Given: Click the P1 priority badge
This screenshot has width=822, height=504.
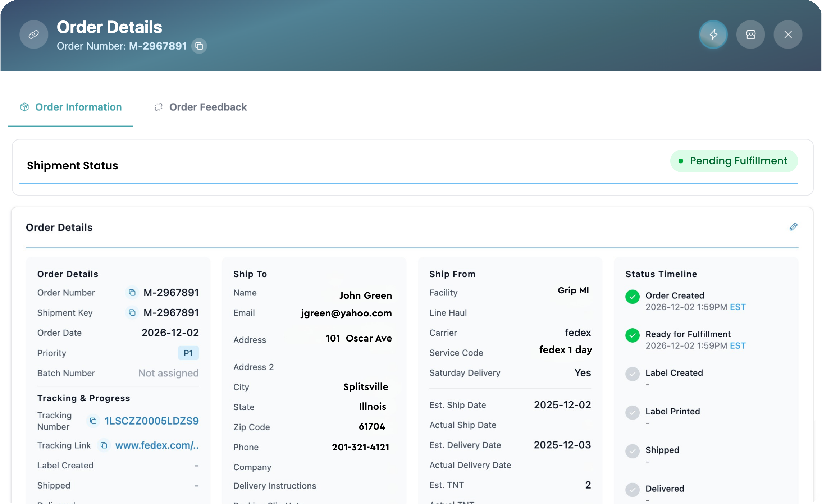Looking at the screenshot, I should pos(188,353).
